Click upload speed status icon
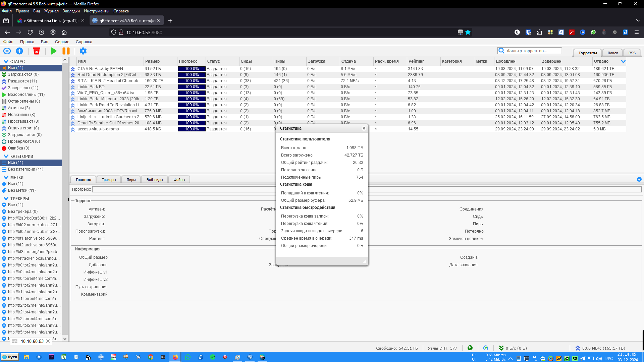Image resolution: width=644 pixels, height=362 pixels. tap(578, 348)
